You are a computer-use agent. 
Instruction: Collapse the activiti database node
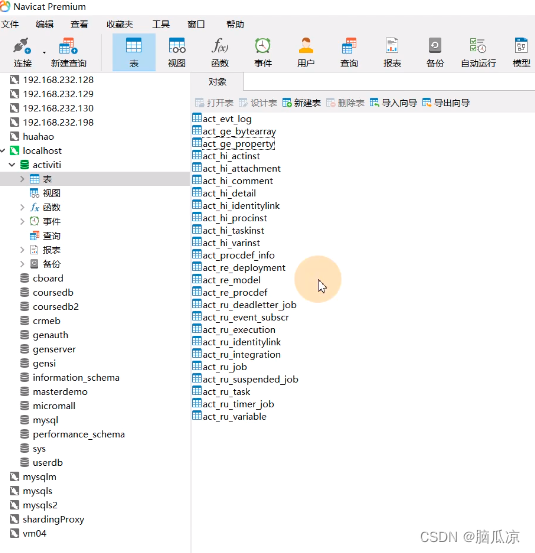pos(12,165)
